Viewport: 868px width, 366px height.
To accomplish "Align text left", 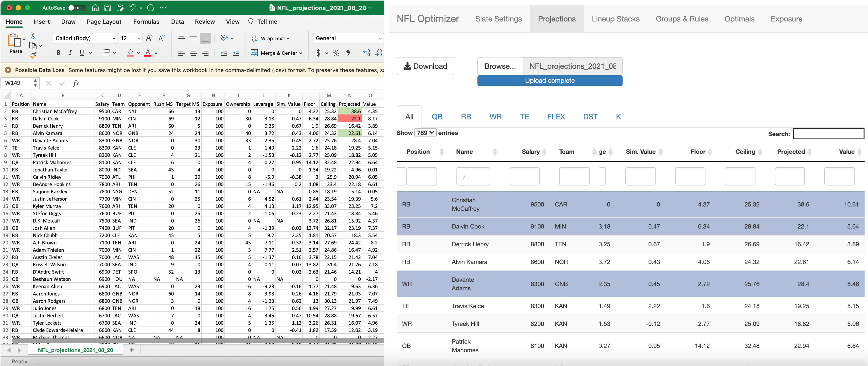I will click(x=181, y=53).
